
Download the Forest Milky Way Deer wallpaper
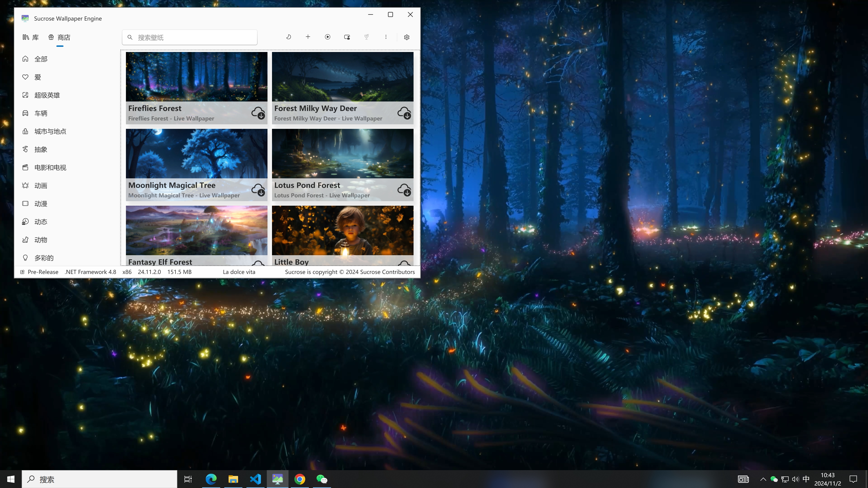[404, 113]
